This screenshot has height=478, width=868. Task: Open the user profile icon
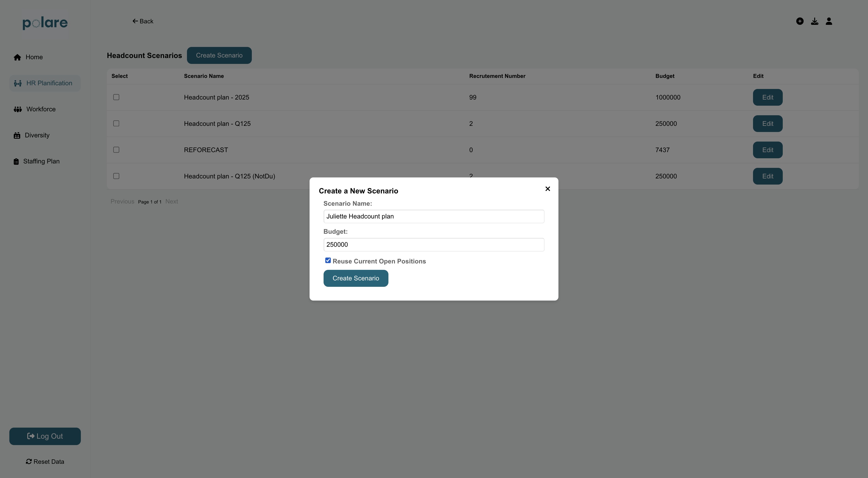click(x=829, y=21)
